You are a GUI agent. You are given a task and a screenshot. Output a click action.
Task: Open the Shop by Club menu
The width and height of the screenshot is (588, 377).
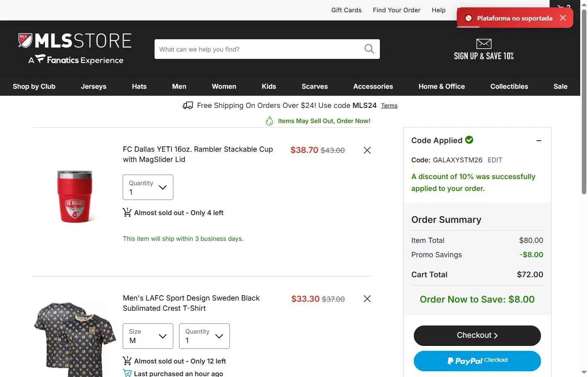point(34,86)
